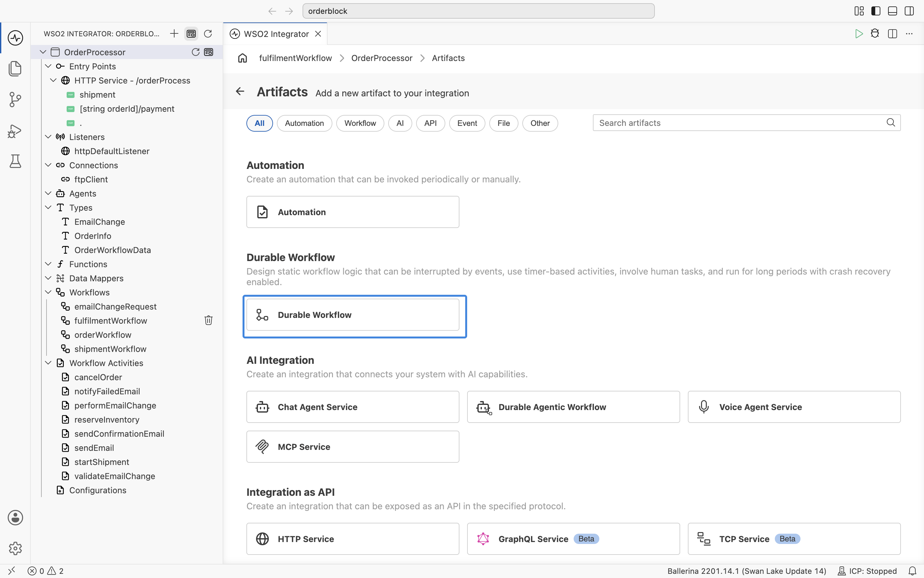The height and width of the screenshot is (578, 924).
Task: Open the editor more actions ellipsis
Action: 910,34
